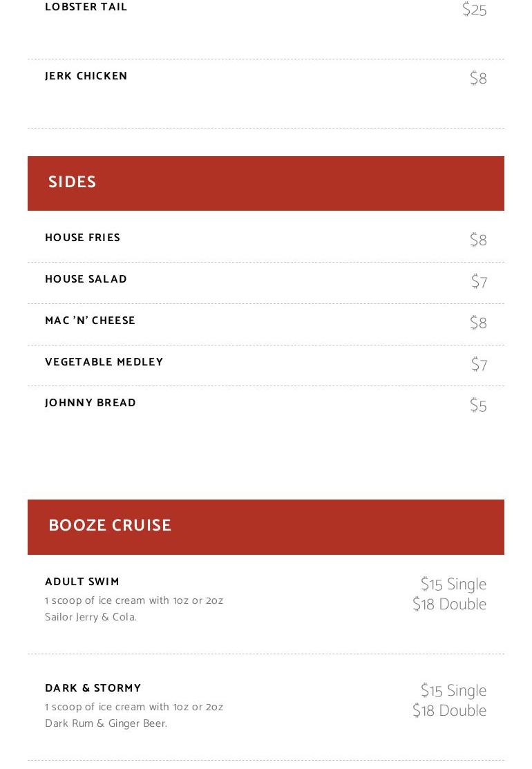
Task: Select House Fries in the Sides list
Action: (x=83, y=238)
